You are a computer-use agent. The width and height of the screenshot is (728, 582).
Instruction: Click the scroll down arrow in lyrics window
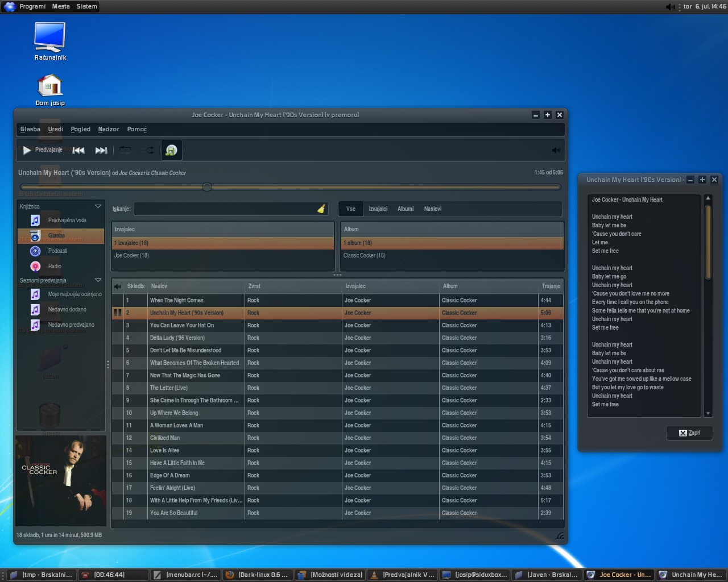[708, 414]
